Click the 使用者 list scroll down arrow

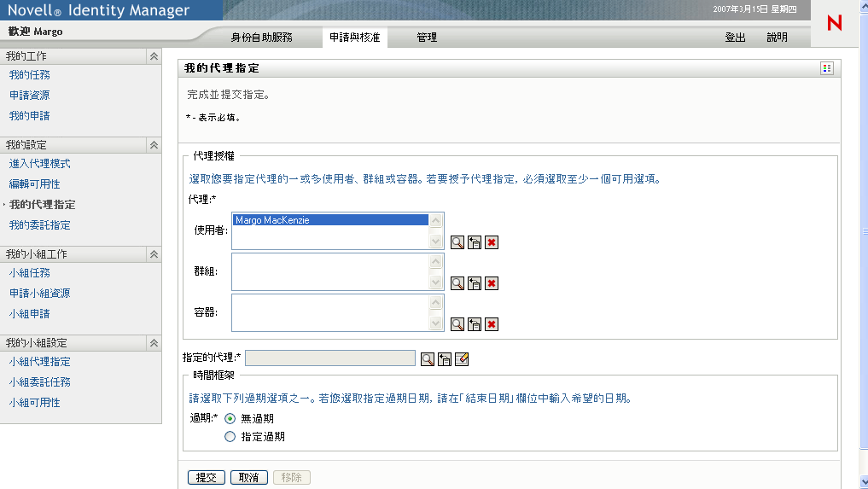coord(436,241)
